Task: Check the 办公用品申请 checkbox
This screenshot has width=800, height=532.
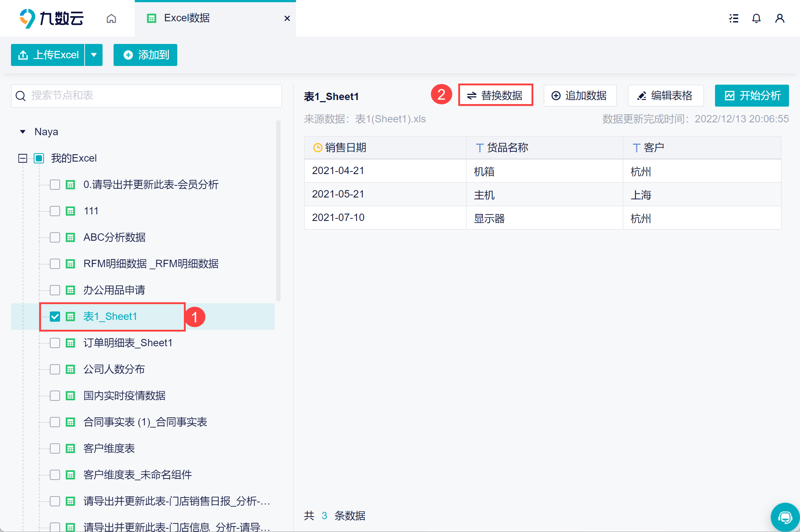Action: coord(55,290)
